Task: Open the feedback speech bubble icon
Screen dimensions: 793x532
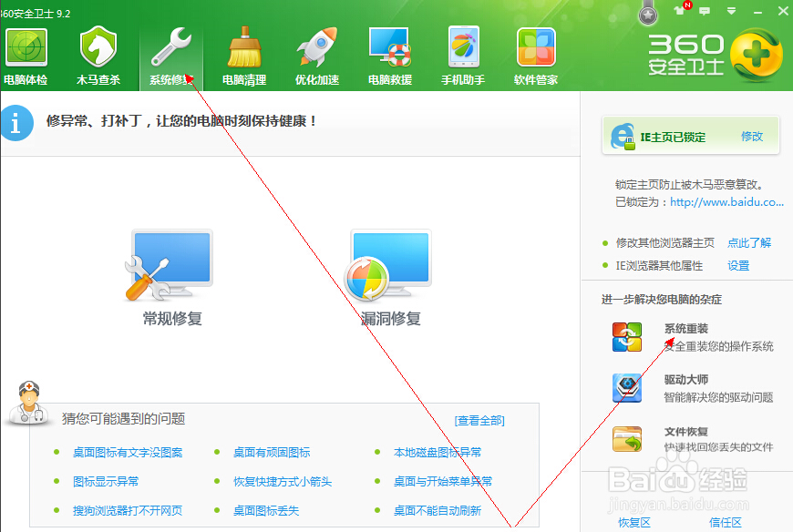Action: click(705, 11)
